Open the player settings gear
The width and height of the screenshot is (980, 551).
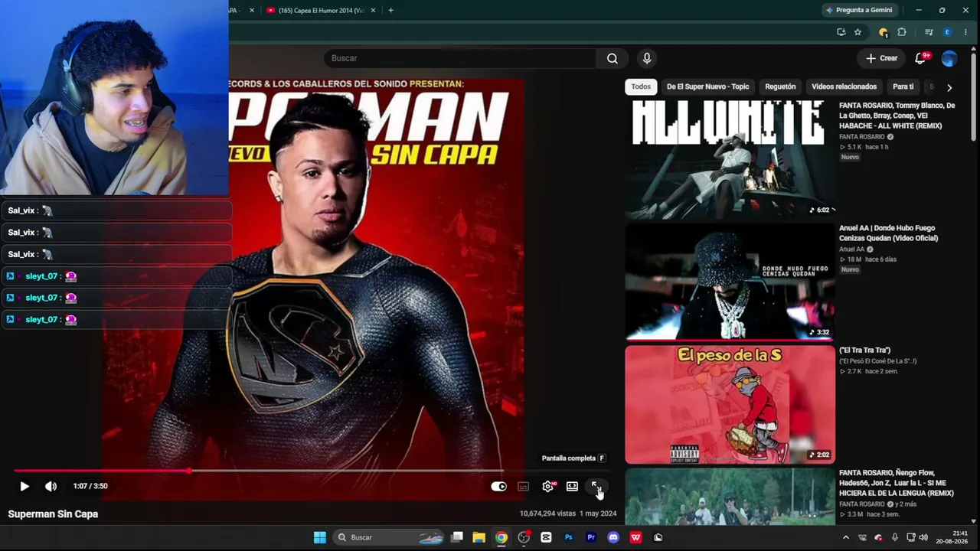(547, 486)
